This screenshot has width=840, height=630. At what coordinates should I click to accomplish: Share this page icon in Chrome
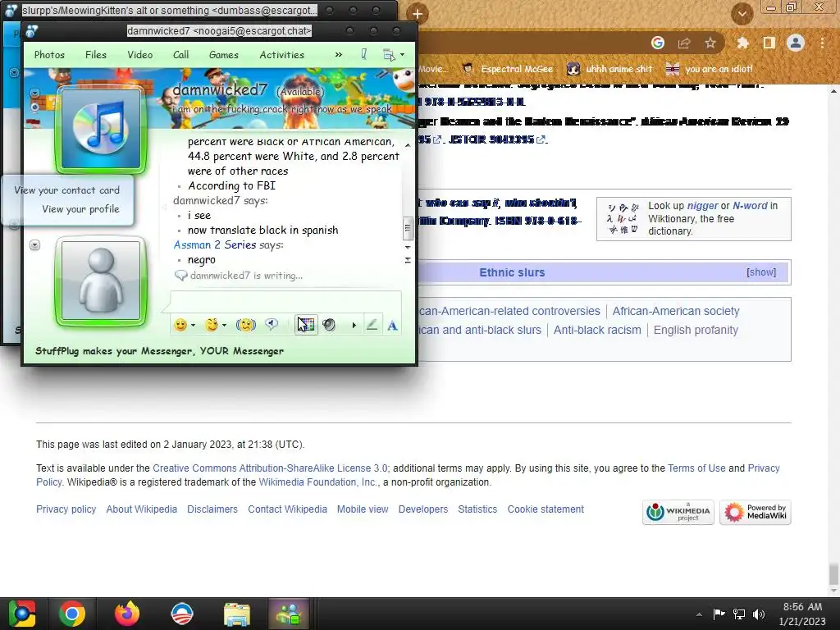pyautogui.click(x=684, y=43)
